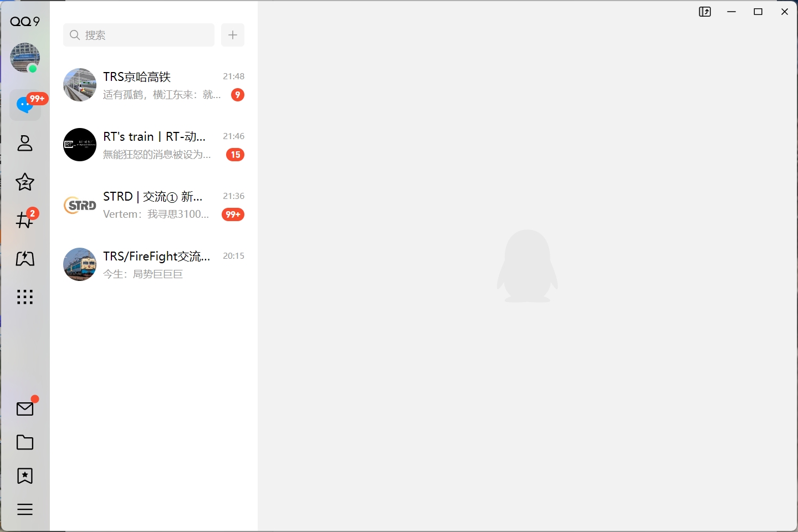The height and width of the screenshot is (532, 798).
Task: Close the QQ window
Action: click(x=785, y=12)
